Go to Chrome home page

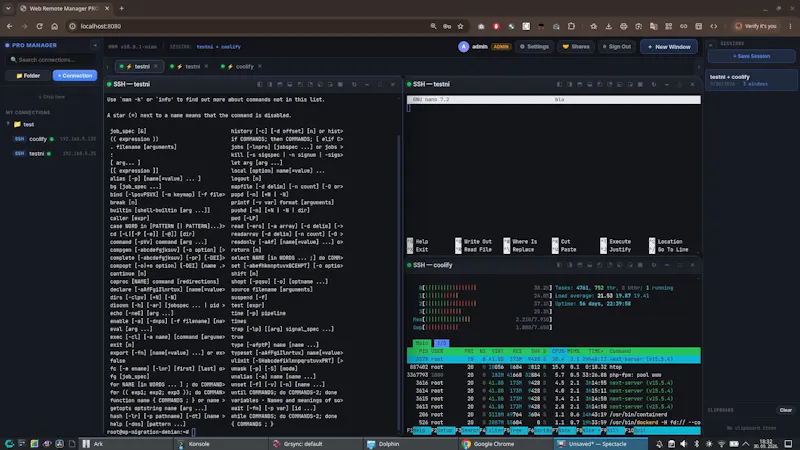pos(55,26)
